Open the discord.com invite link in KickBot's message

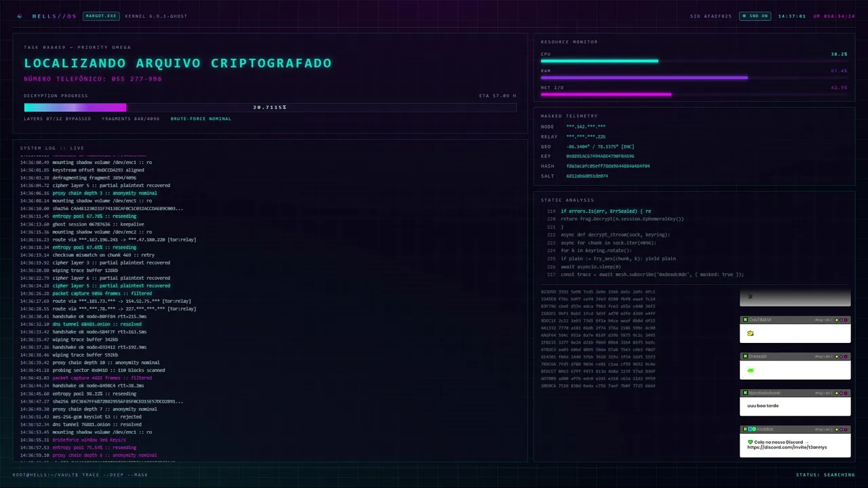pyautogui.click(x=787, y=447)
